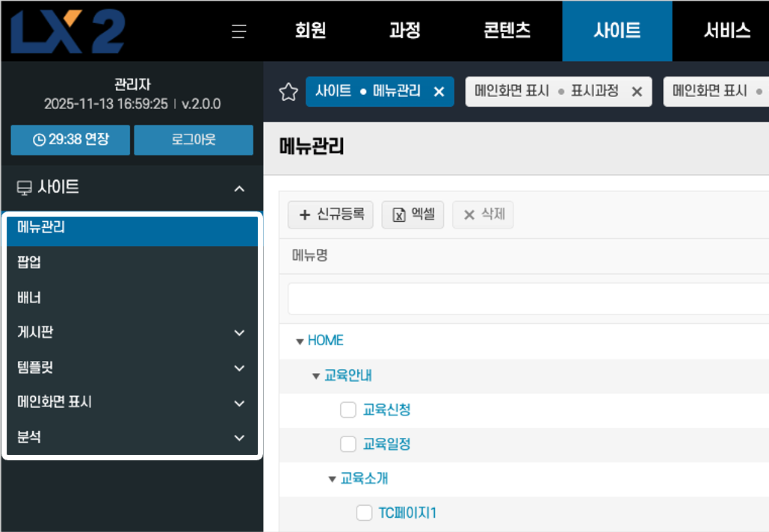Click the 엑셀 export button
The width and height of the screenshot is (769, 532).
coord(413,214)
